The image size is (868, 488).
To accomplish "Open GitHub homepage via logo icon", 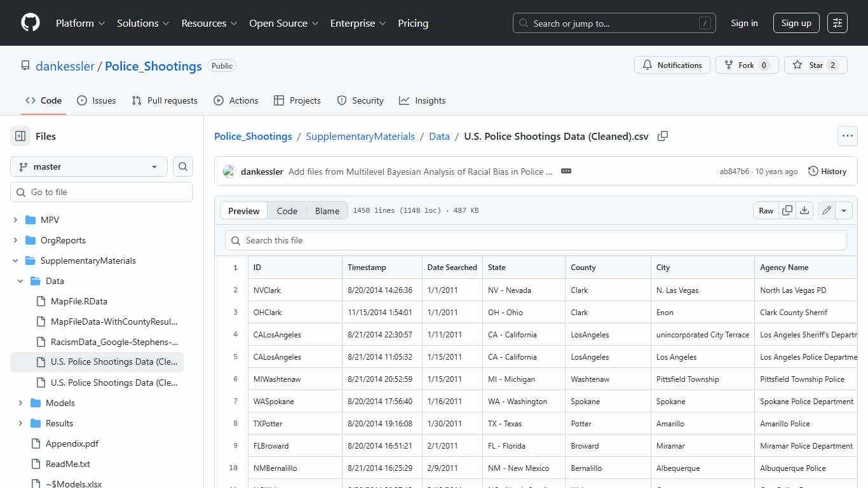I will (x=30, y=23).
